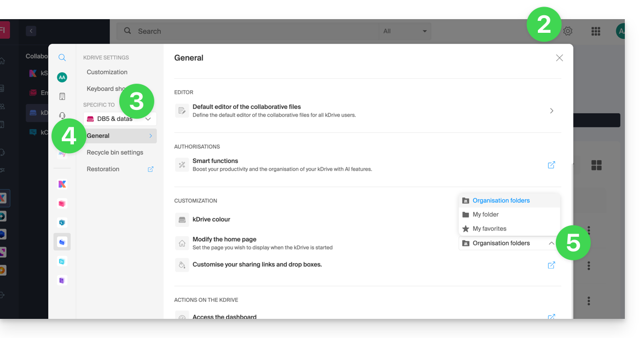644x338 pixels.
Task: Choose My folder from dropdown list
Action: pyautogui.click(x=486, y=214)
